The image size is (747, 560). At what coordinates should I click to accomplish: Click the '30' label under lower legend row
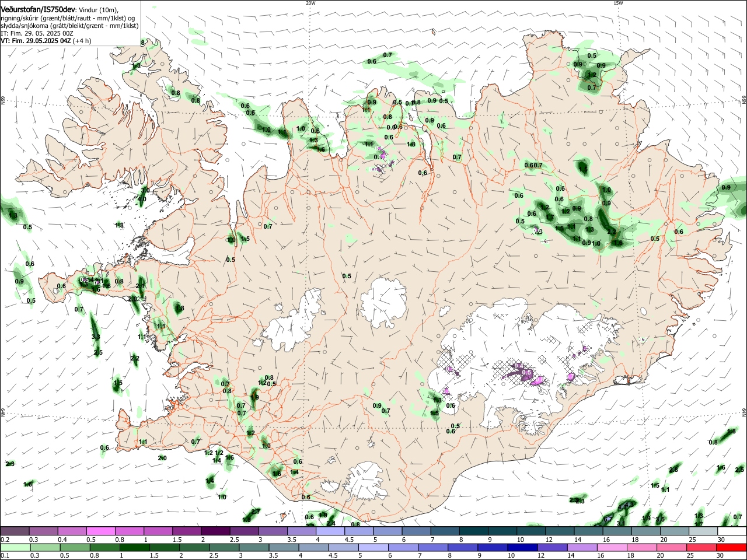point(721,556)
